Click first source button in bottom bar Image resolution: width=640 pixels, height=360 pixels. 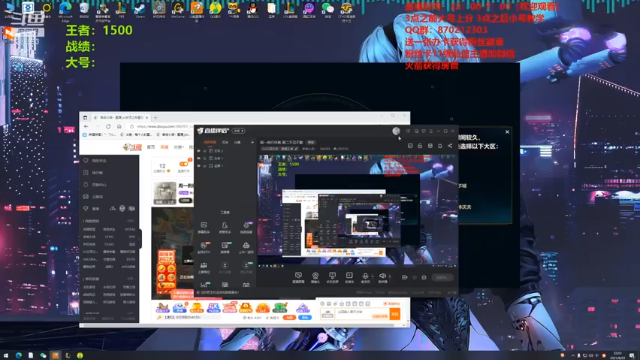298,277
